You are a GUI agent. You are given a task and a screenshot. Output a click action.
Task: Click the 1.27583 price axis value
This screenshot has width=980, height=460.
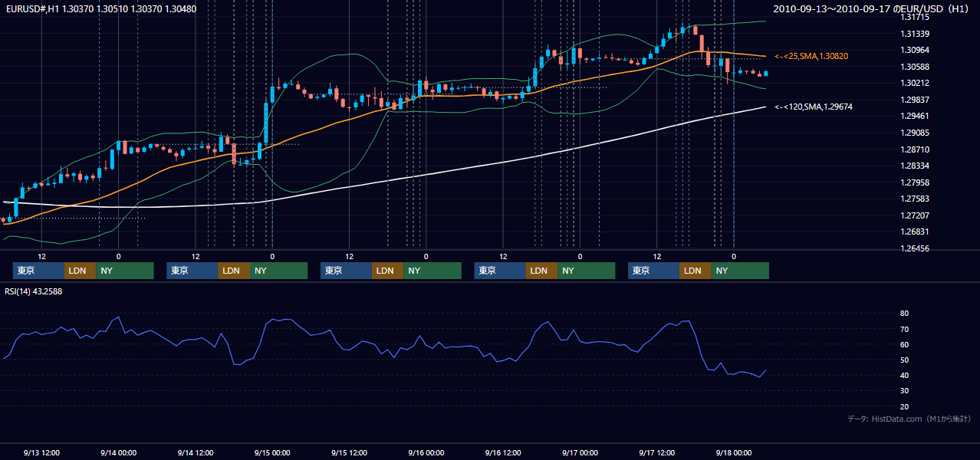915,199
